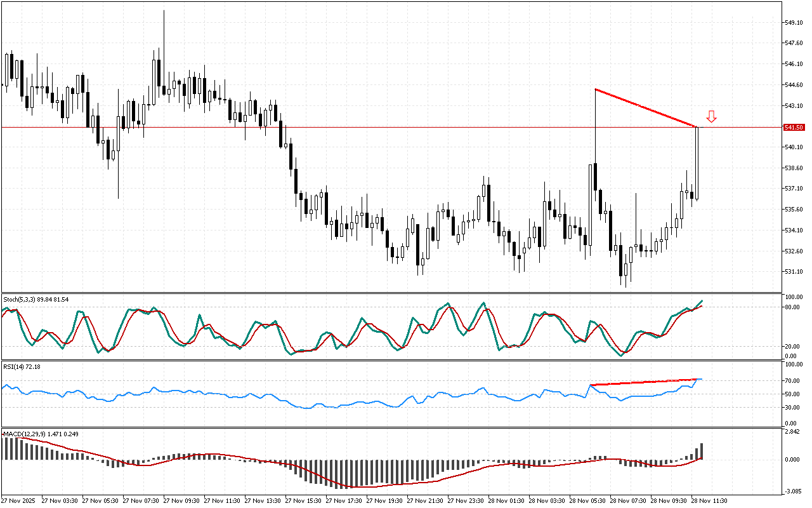Click the 28 Nov 11:30 time axis label
This screenshot has height=508, width=812.
(x=709, y=500)
